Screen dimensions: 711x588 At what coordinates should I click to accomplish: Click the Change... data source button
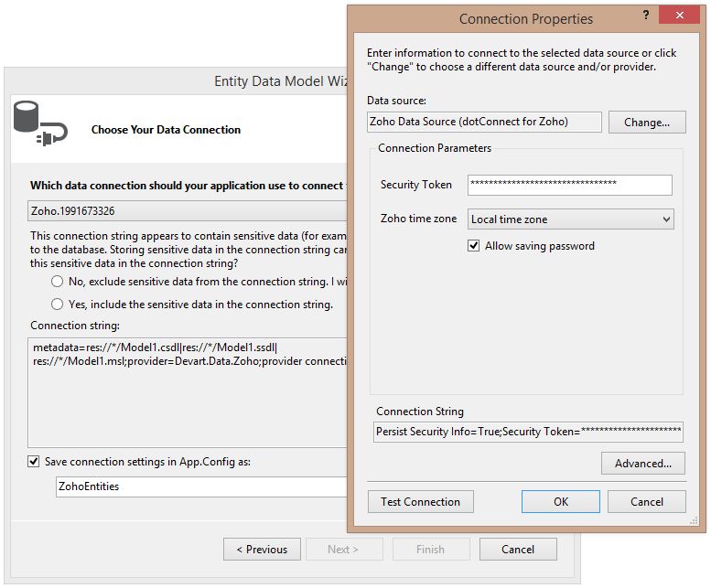tap(647, 122)
